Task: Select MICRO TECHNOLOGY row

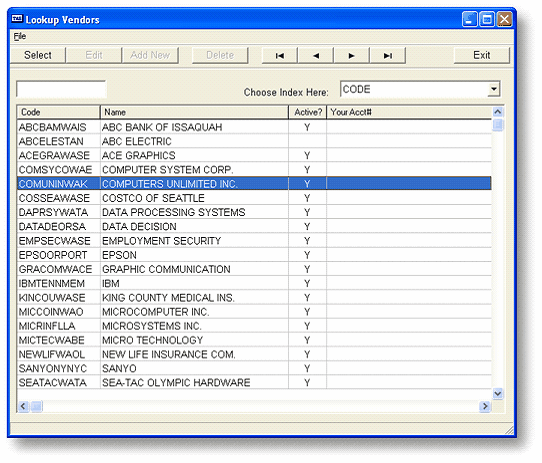Action: pyautogui.click(x=254, y=340)
